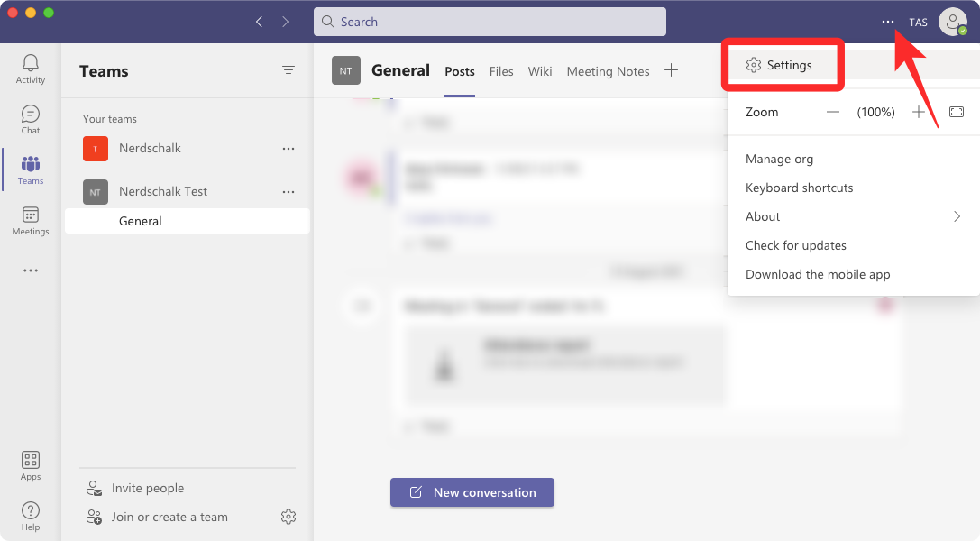Show more apps via sidebar ellipsis

pos(30,270)
